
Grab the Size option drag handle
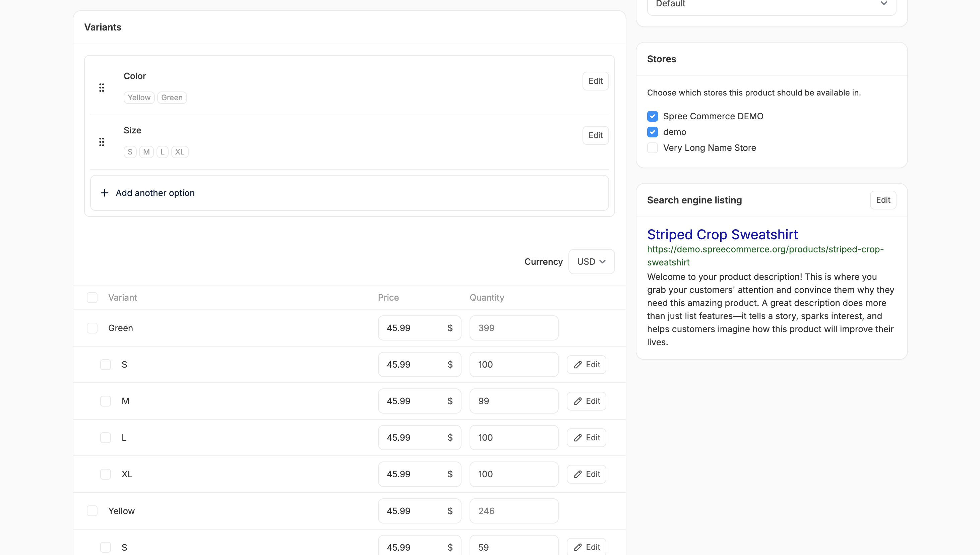pyautogui.click(x=102, y=142)
